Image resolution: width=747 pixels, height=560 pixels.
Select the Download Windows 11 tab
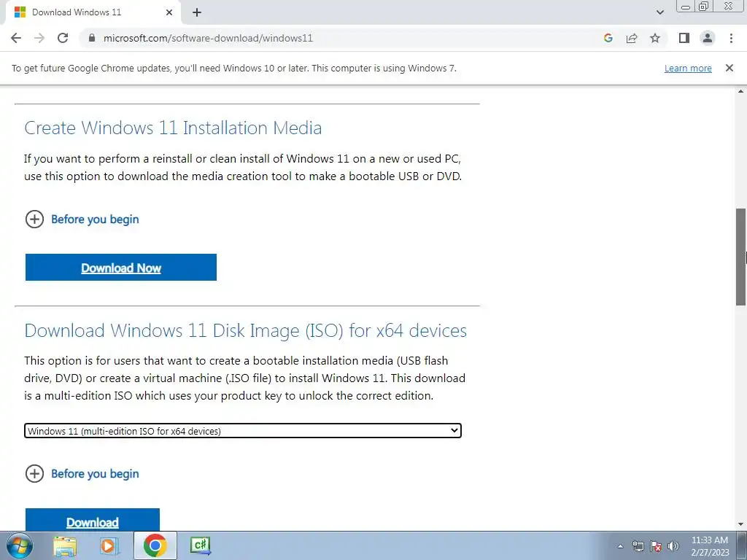click(93, 12)
